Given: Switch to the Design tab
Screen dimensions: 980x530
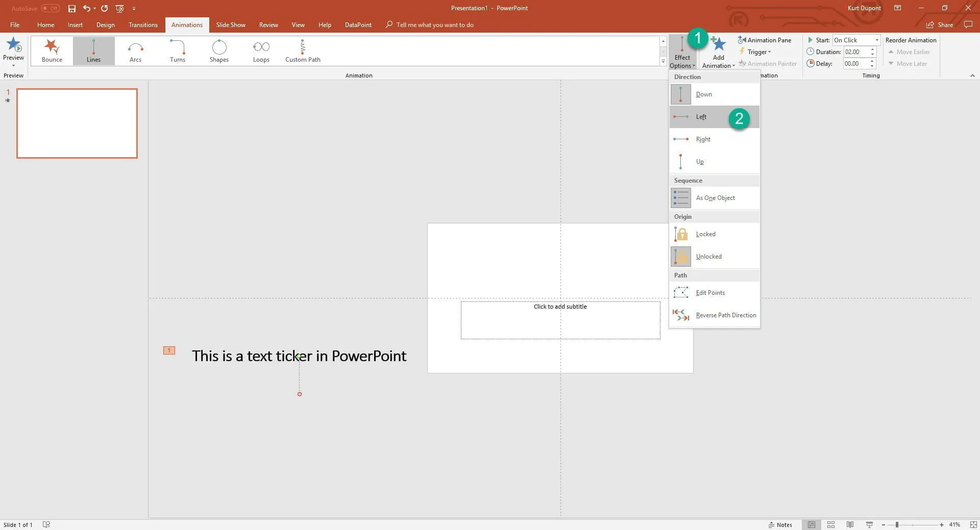Looking at the screenshot, I should tap(105, 24).
